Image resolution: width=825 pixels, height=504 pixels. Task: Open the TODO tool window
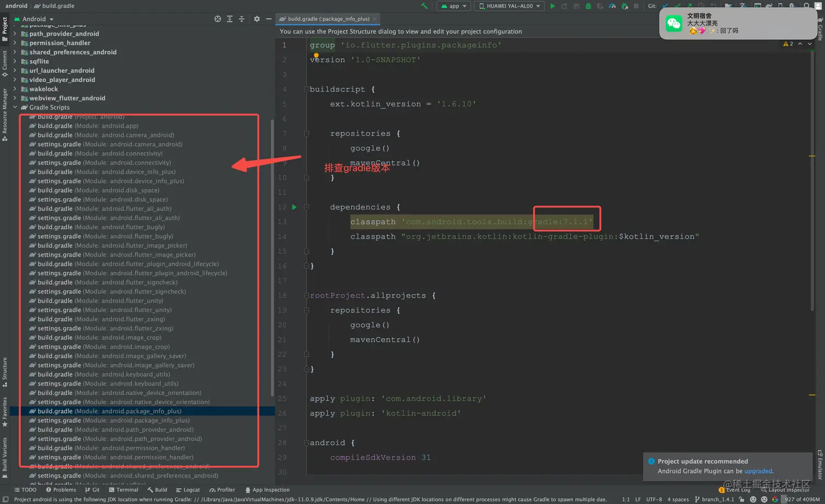pos(25,490)
